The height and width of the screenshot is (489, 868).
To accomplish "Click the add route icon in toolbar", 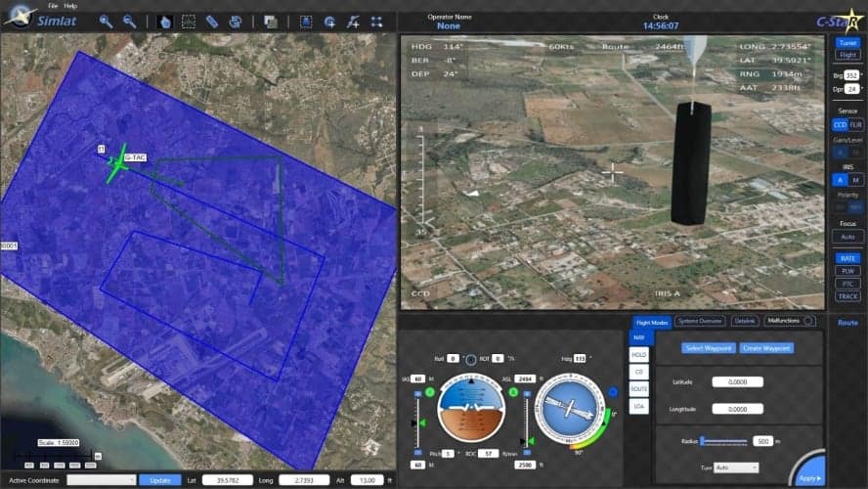I will click(353, 22).
